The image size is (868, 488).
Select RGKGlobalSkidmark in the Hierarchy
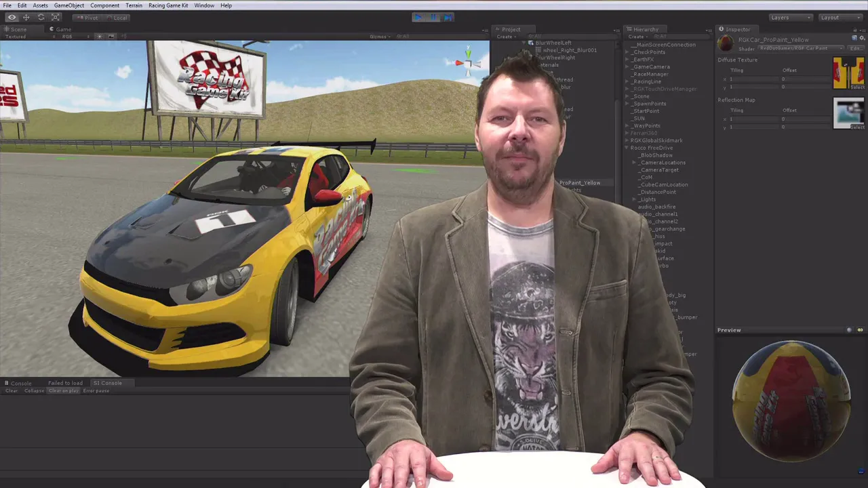[x=656, y=140]
